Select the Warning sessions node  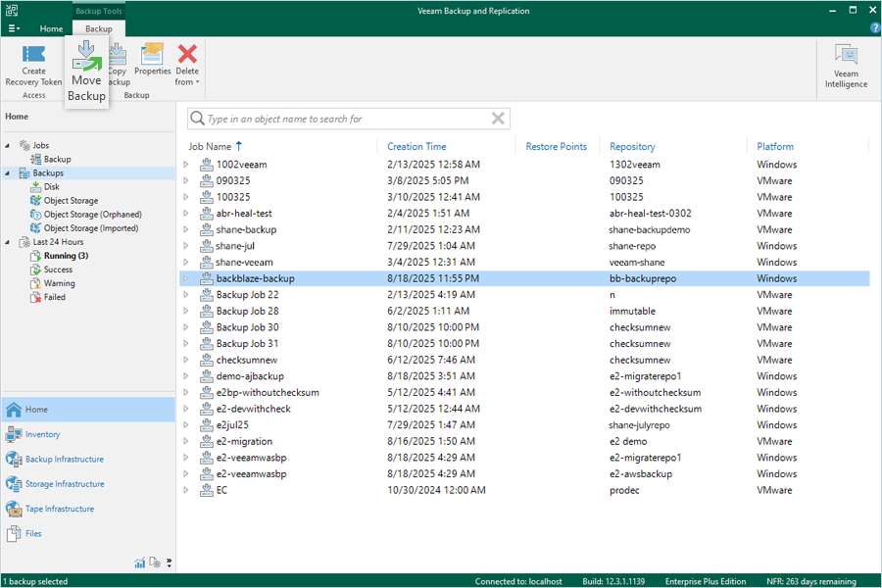click(53, 283)
